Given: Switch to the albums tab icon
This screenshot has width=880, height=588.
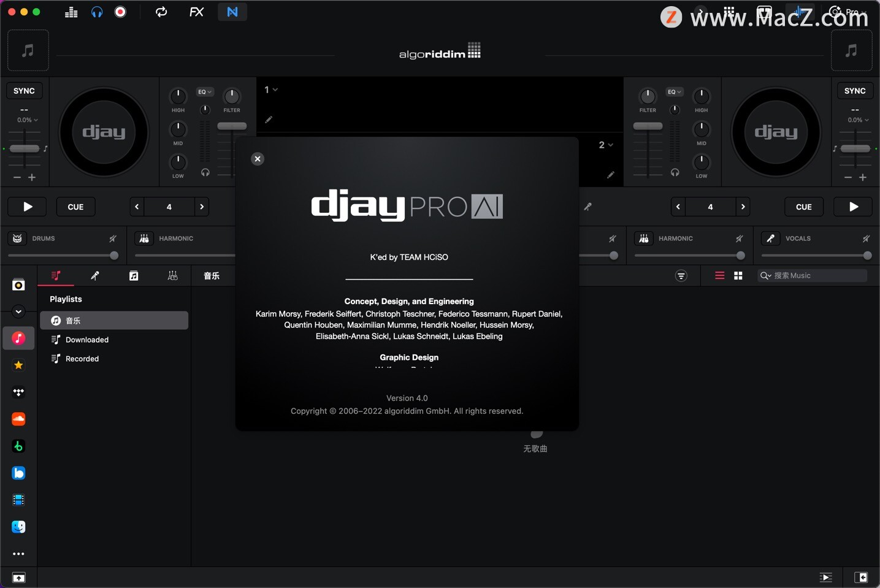Looking at the screenshot, I should coord(134,276).
